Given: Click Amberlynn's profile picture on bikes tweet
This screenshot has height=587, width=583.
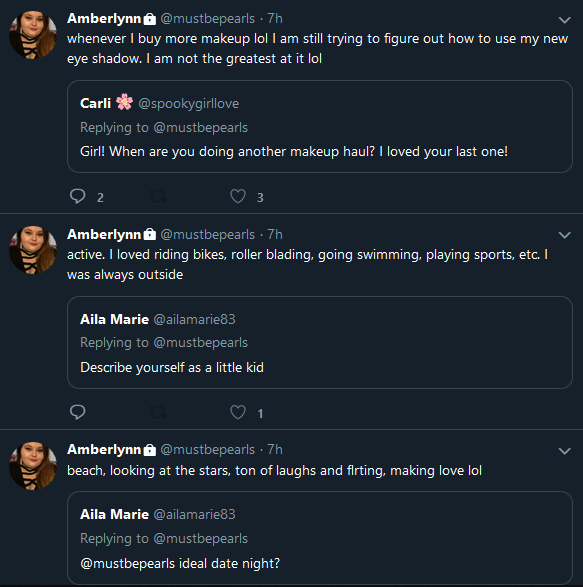Looking at the screenshot, I should click(x=33, y=250).
